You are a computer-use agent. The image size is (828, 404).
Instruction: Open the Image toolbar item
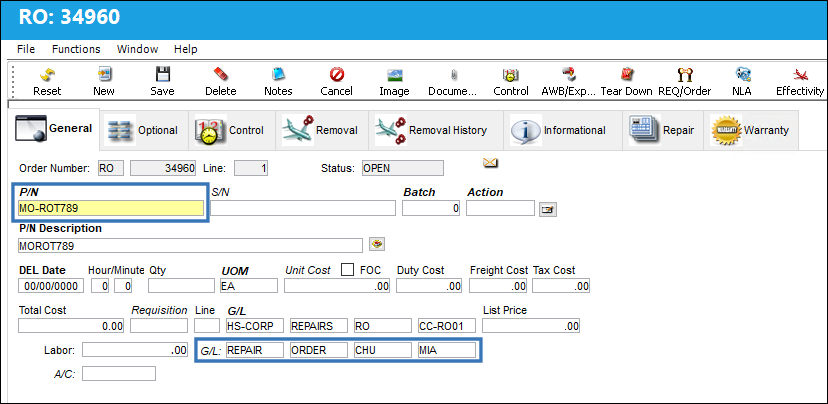point(394,75)
